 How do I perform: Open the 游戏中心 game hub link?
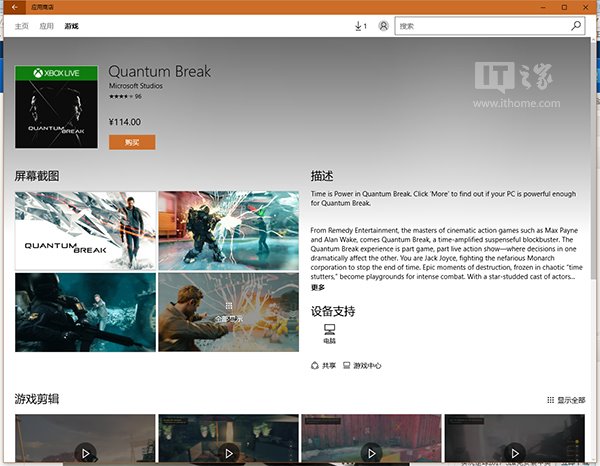pos(362,365)
